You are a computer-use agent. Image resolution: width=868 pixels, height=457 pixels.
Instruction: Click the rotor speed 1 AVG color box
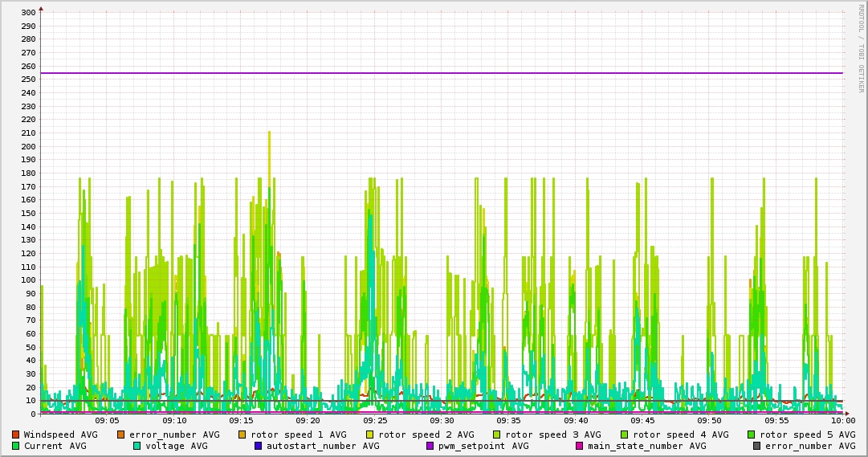click(x=242, y=435)
